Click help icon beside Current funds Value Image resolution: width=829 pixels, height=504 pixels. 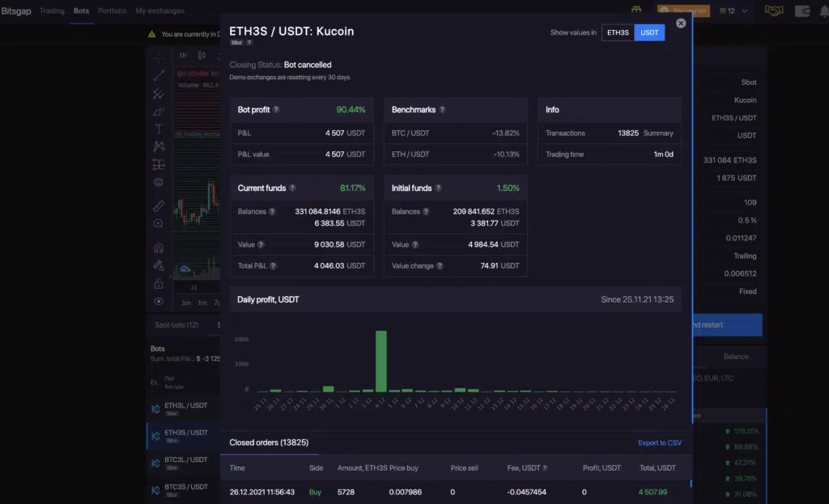click(x=261, y=244)
